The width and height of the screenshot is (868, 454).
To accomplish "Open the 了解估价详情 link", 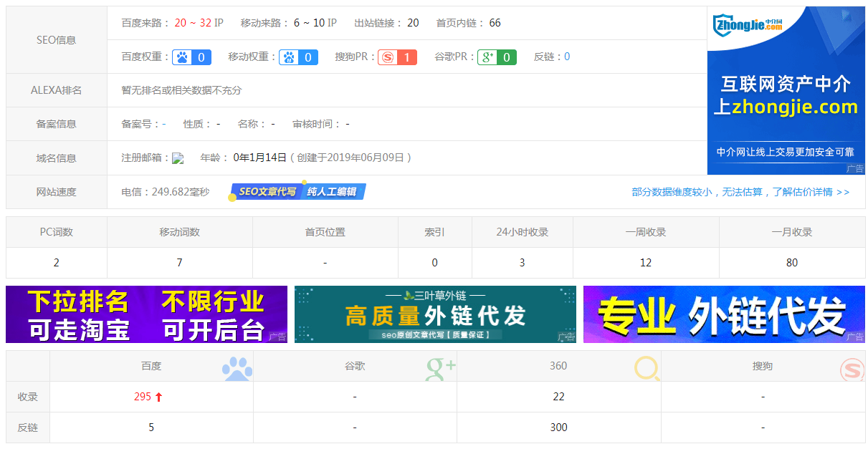I will pos(740,192).
